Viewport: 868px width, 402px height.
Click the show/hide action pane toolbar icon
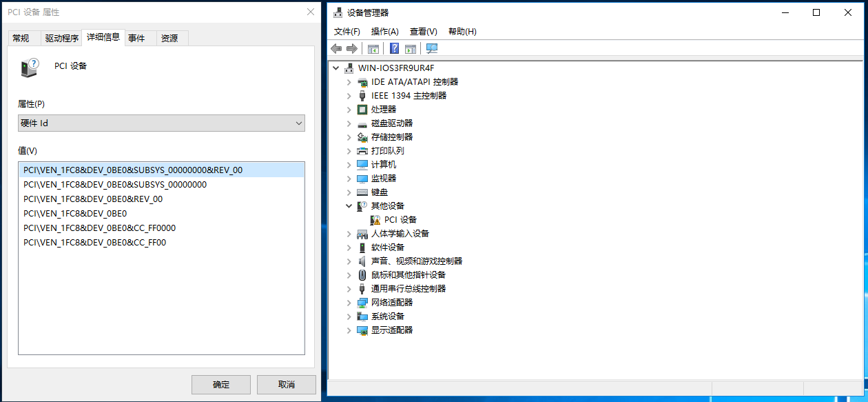coord(411,48)
